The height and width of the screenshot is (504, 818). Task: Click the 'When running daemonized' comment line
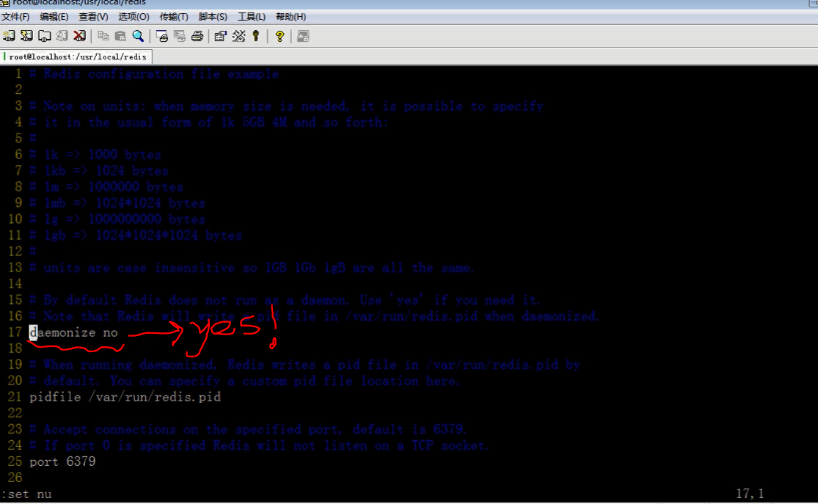305,365
